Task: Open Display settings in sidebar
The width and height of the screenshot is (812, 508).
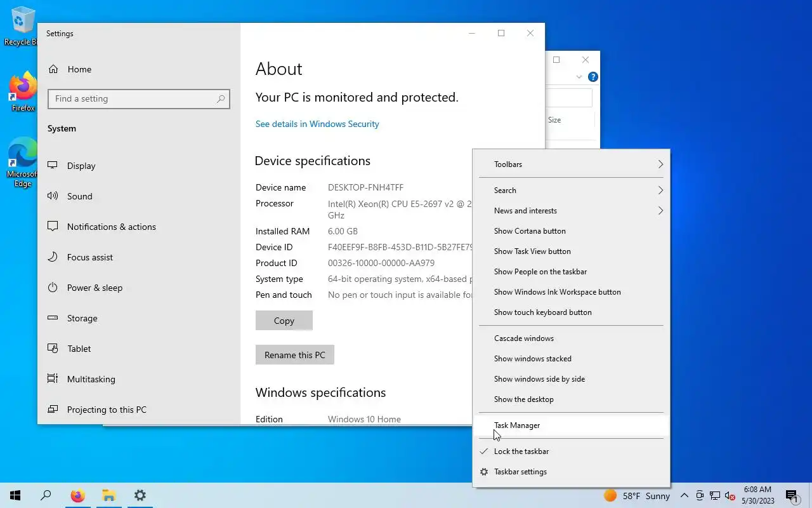Action: point(138,166)
